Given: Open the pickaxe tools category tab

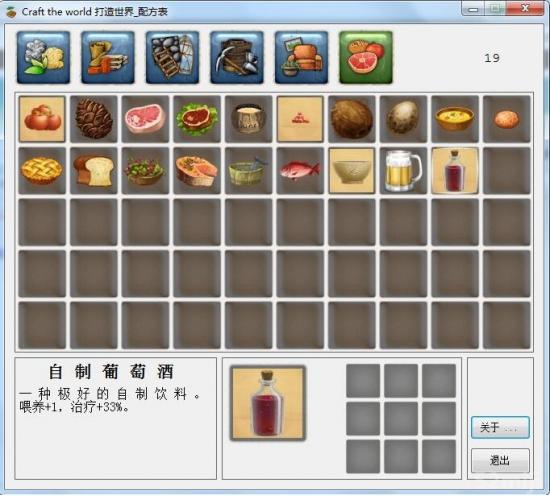Looking at the screenshot, I should (237, 58).
